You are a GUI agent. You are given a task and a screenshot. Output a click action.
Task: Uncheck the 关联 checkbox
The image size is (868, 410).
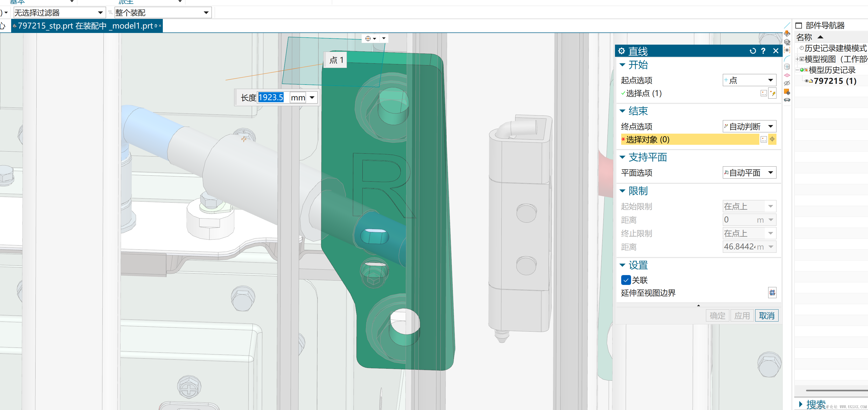point(626,280)
